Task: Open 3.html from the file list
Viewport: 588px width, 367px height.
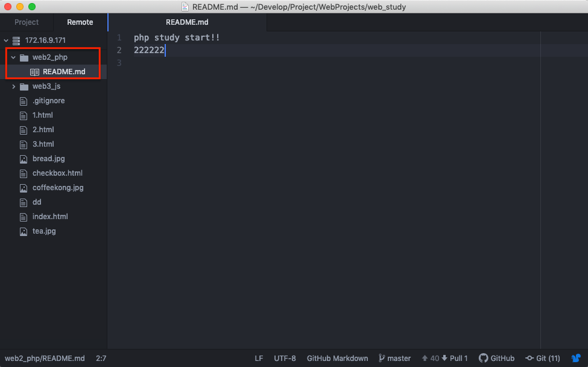Action: pos(43,144)
